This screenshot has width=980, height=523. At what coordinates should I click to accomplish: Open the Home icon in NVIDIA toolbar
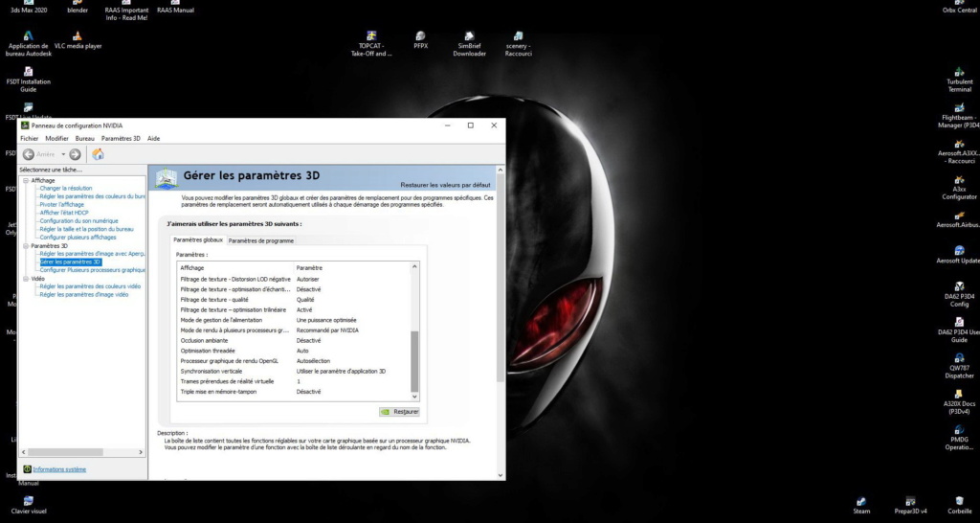[99, 154]
